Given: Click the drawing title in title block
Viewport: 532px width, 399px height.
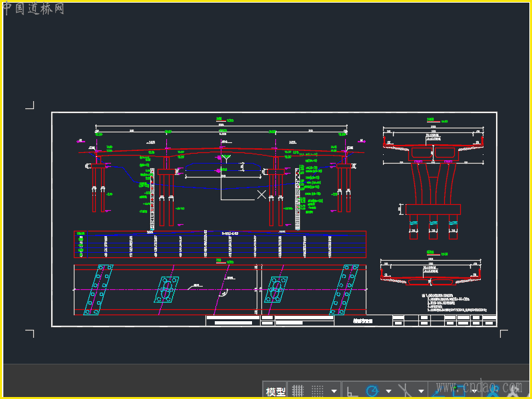Looking at the screenshot, I should coord(362,320).
